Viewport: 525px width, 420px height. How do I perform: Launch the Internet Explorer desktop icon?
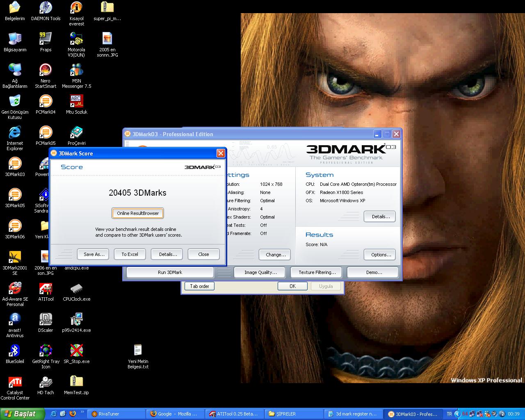click(x=15, y=138)
